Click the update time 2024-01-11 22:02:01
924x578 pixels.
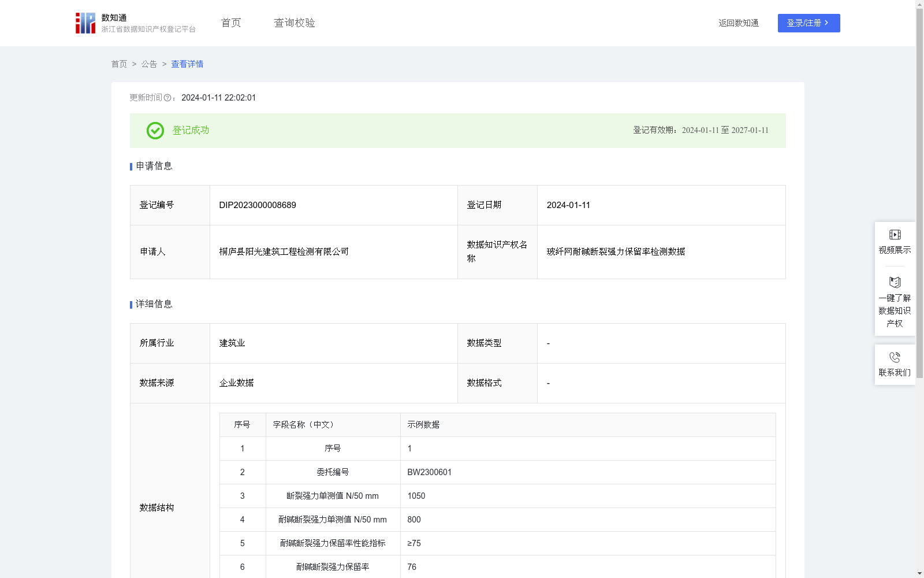pyautogui.click(x=218, y=98)
